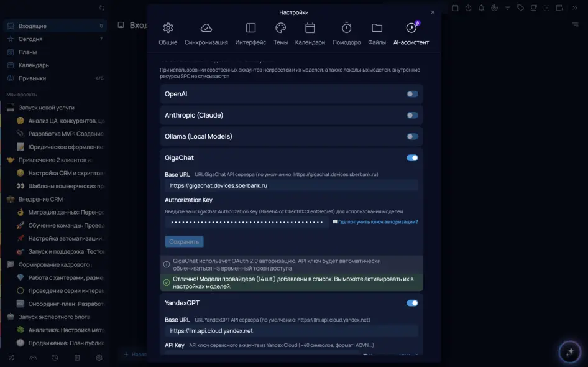This screenshot has width=588, height=367.
Task: Open 'Где получить ключ авторизации?' link
Action: pyautogui.click(x=377, y=222)
